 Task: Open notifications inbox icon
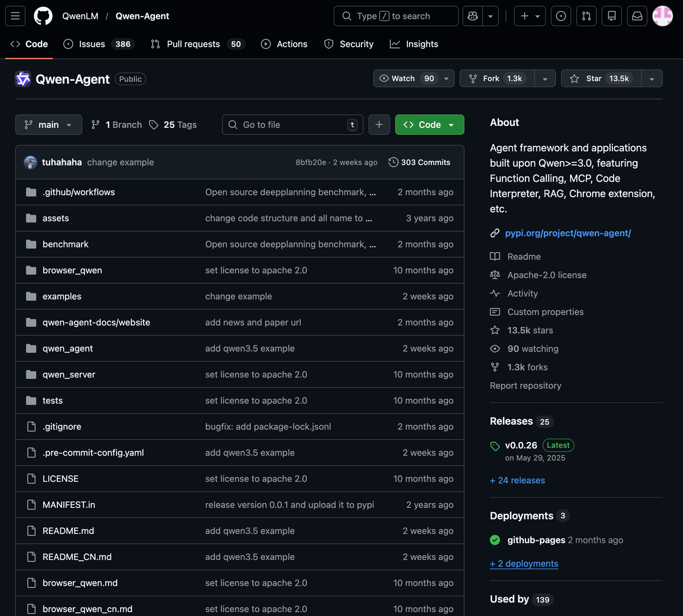point(637,16)
